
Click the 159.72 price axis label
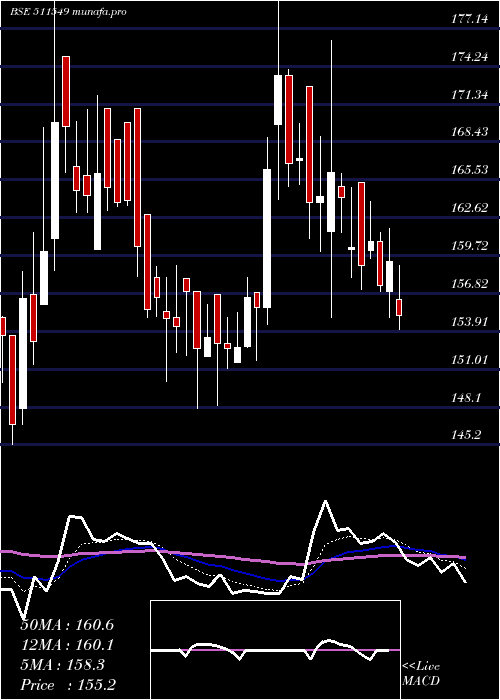pos(469,246)
